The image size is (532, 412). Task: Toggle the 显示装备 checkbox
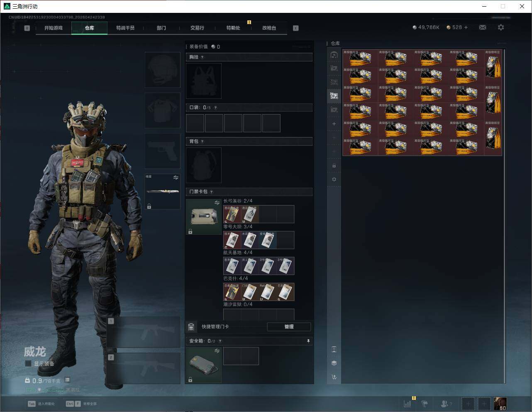28,363
